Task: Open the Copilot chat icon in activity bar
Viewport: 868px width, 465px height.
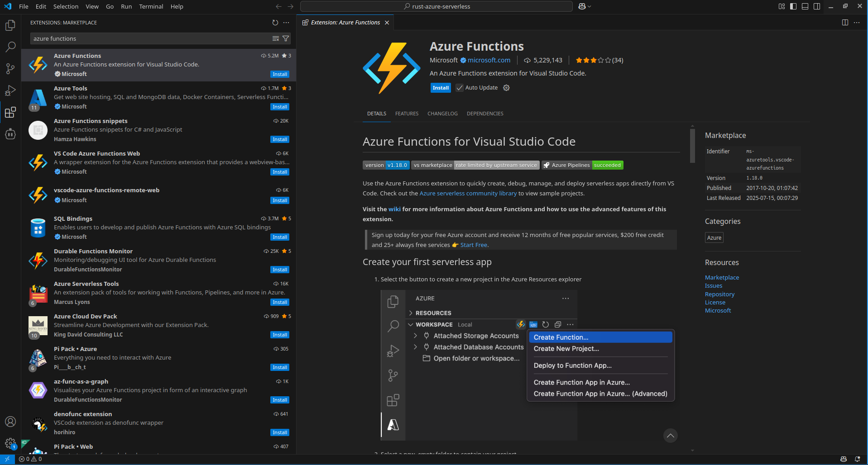Action: [x=10, y=134]
